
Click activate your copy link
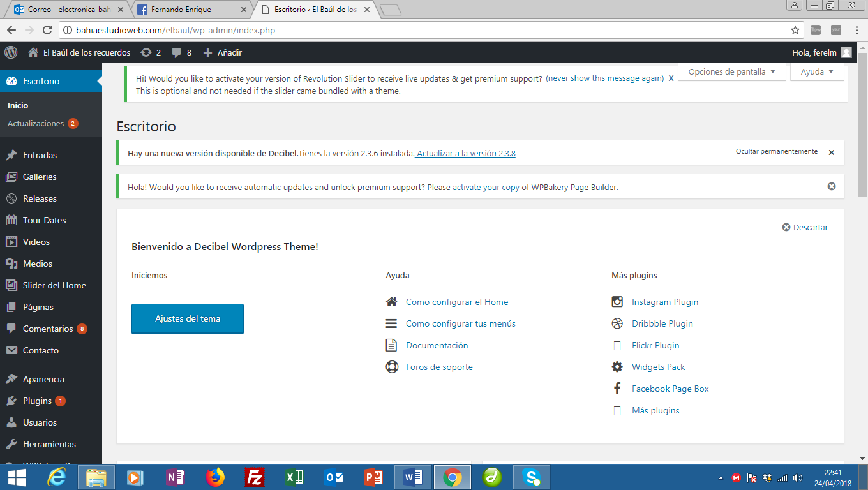pos(486,187)
